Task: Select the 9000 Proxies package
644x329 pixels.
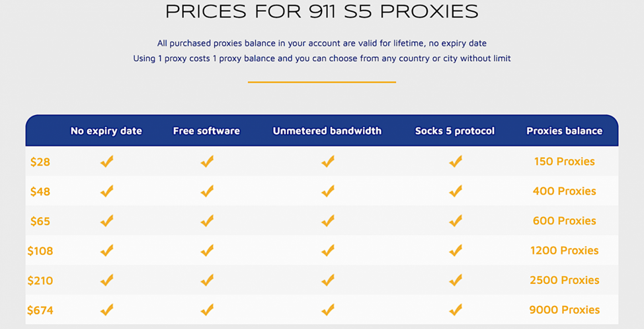Action: pyautogui.click(x=564, y=310)
